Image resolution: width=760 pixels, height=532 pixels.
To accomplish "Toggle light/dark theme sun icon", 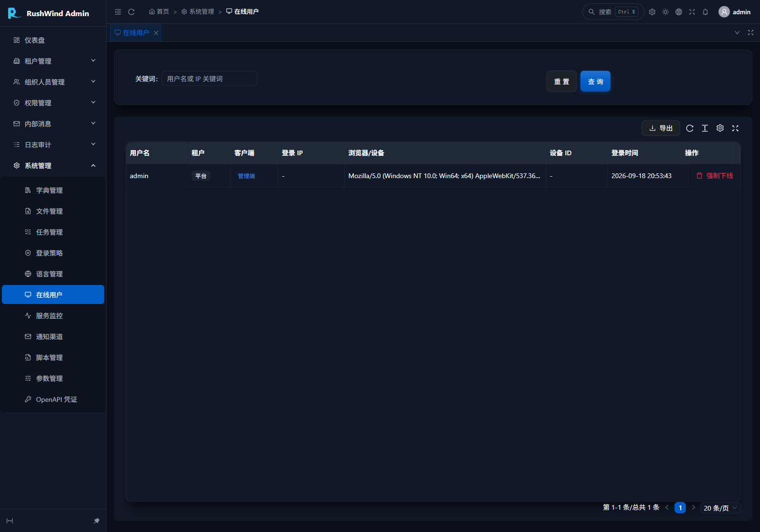I will [665, 12].
